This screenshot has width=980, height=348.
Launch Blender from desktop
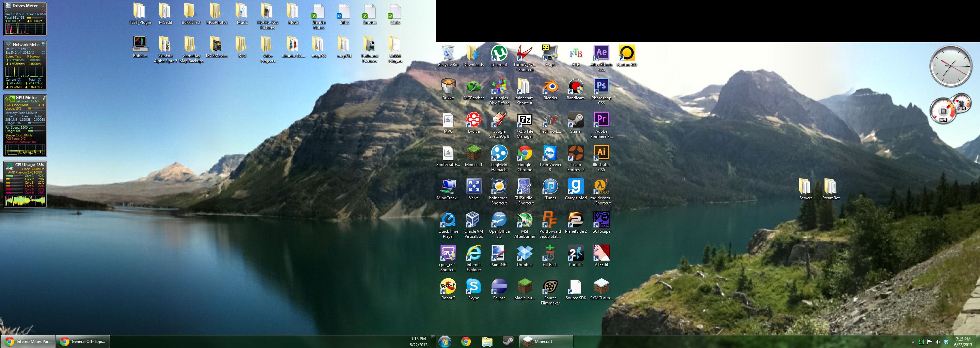pyautogui.click(x=550, y=89)
